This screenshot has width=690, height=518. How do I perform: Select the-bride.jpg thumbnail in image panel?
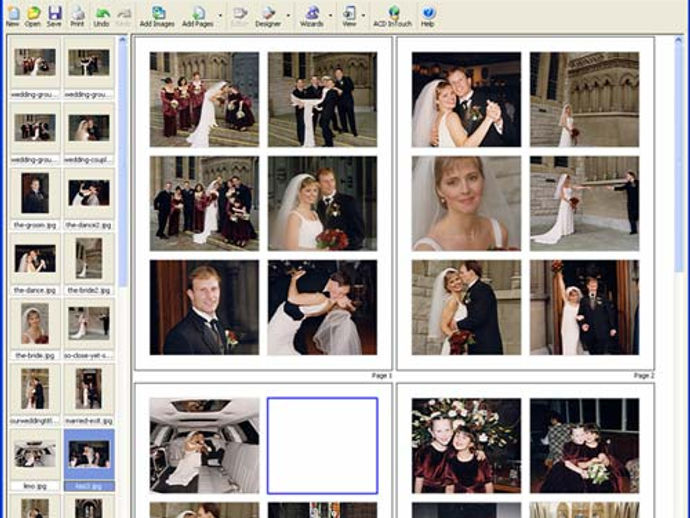coord(35,323)
